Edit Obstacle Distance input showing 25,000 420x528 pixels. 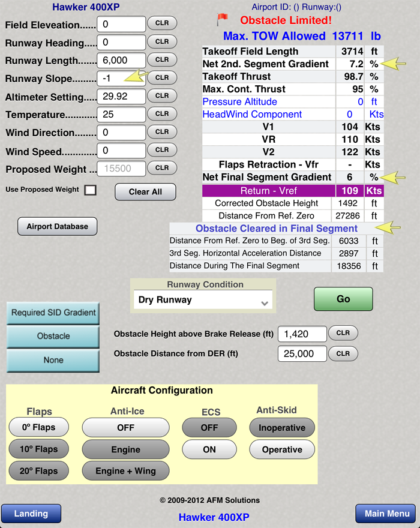pyautogui.click(x=302, y=353)
